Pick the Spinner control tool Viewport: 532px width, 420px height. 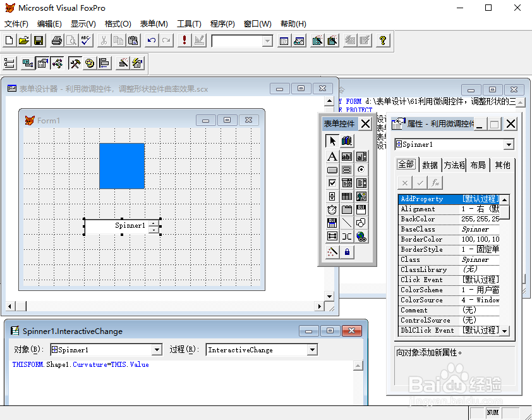click(332, 196)
